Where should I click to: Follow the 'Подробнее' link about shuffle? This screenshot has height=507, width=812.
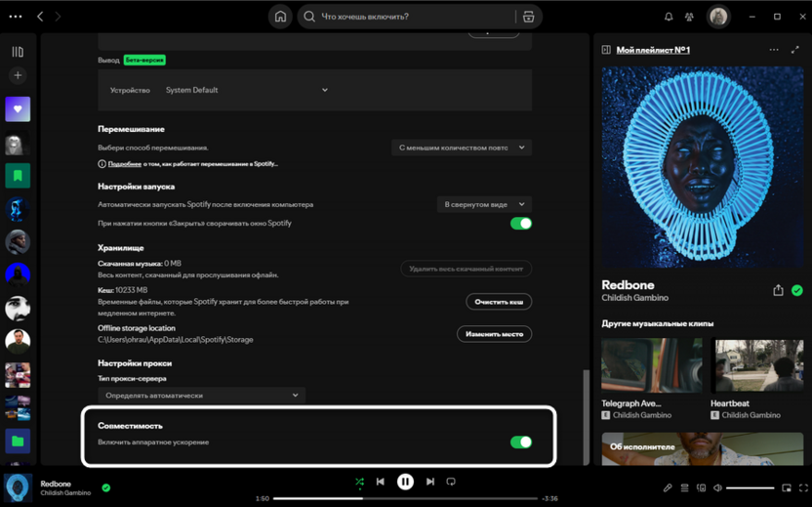tap(124, 164)
